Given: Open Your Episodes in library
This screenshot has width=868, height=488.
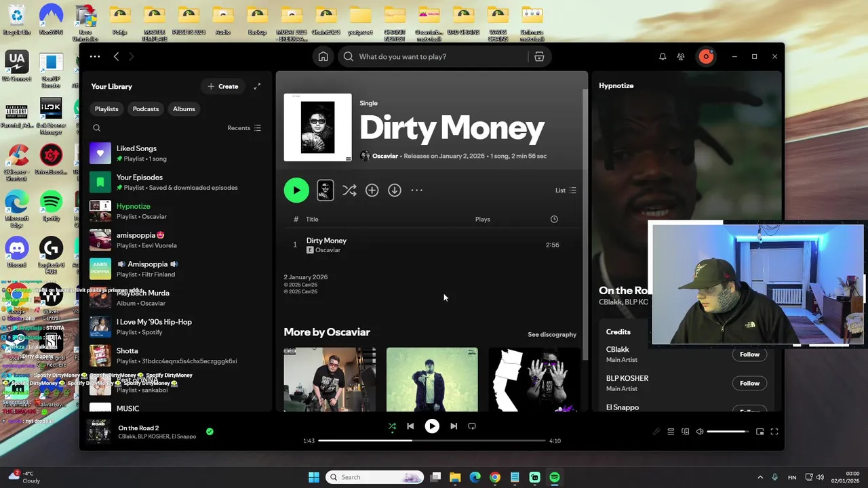Looking at the screenshot, I should [178, 182].
